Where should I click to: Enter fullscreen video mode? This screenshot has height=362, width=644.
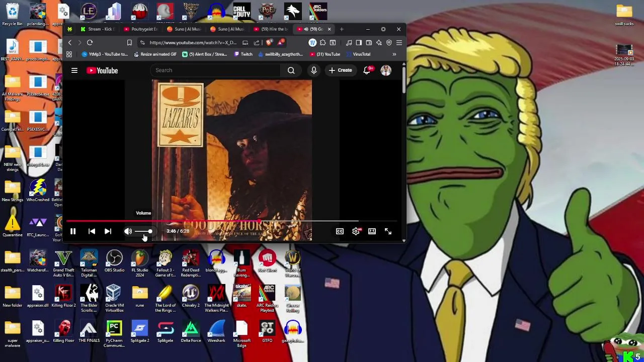click(388, 231)
